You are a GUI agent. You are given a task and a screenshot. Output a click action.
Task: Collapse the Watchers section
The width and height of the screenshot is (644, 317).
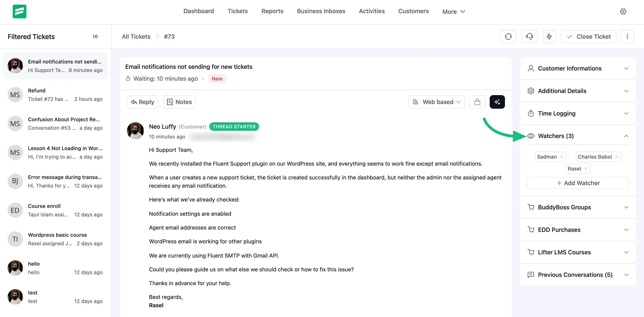point(626,136)
